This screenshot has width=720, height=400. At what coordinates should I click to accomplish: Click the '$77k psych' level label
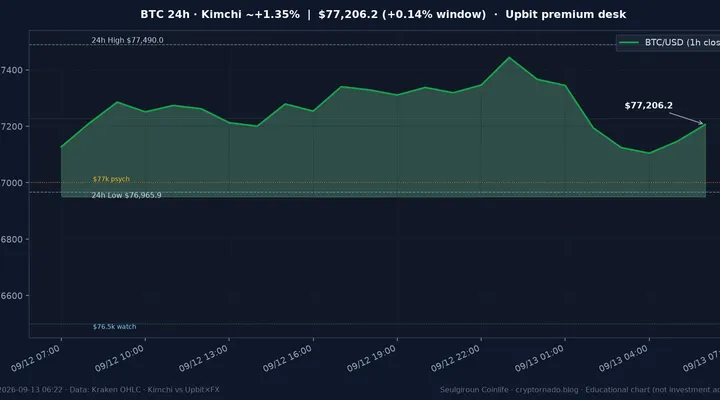click(x=111, y=179)
